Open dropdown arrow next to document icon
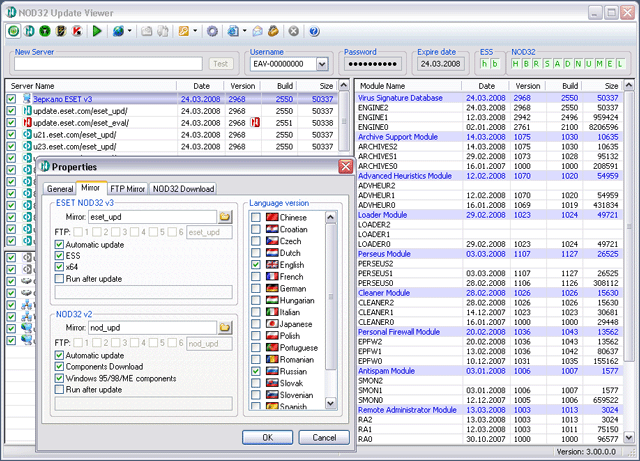Viewport: 640px width, 461px height. 244,31
